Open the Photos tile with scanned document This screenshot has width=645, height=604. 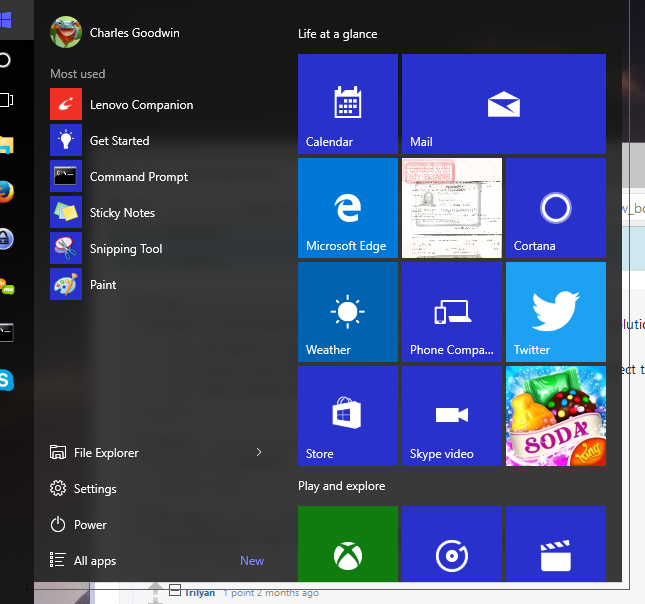pos(452,208)
